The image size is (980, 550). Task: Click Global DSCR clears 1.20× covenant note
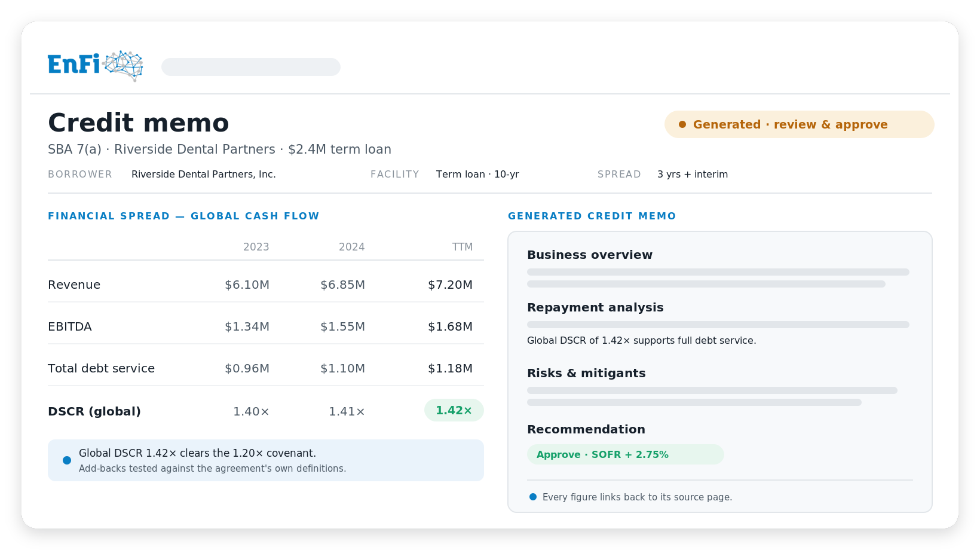pos(198,453)
